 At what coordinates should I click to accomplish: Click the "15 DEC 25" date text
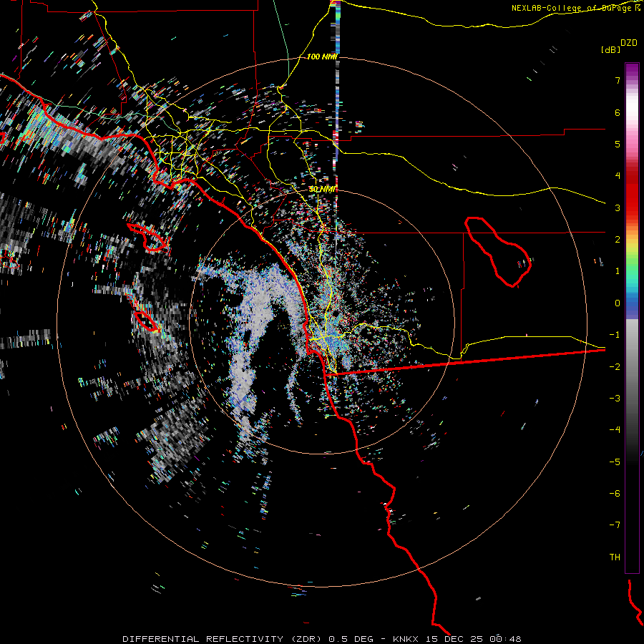454,639
